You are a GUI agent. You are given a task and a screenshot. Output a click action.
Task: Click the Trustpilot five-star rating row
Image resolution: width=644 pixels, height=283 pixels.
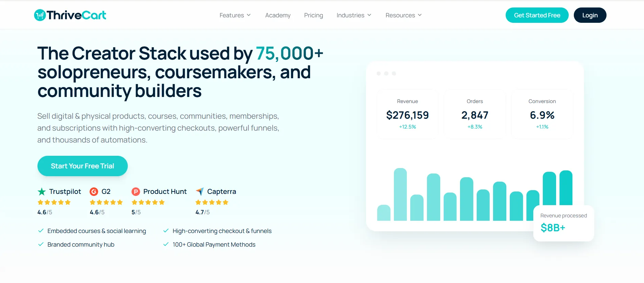(54, 202)
